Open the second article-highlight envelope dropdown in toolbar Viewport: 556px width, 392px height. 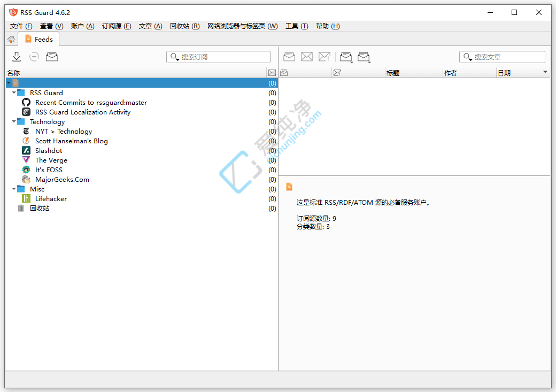[x=364, y=57]
